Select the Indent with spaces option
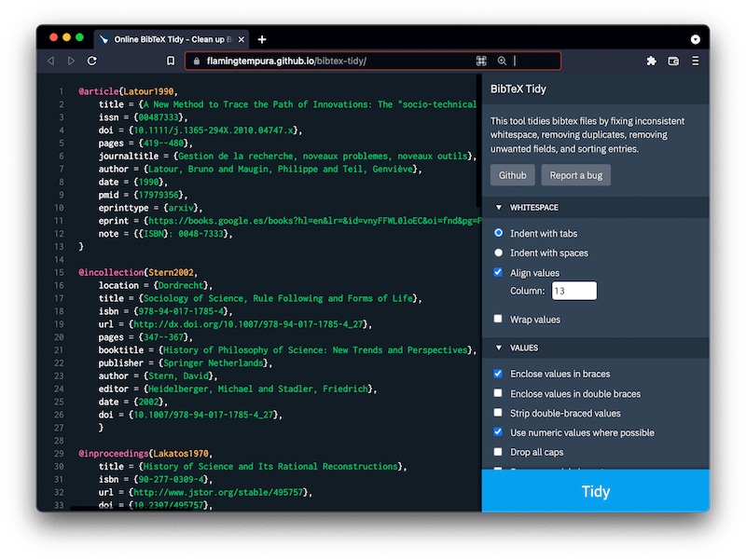 498,253
